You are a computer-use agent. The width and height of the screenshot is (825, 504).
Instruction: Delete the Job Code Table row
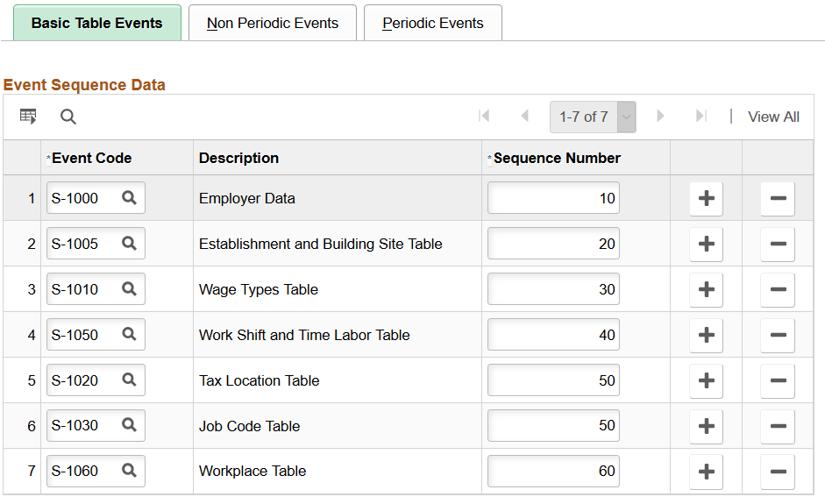tap(778, 426)
